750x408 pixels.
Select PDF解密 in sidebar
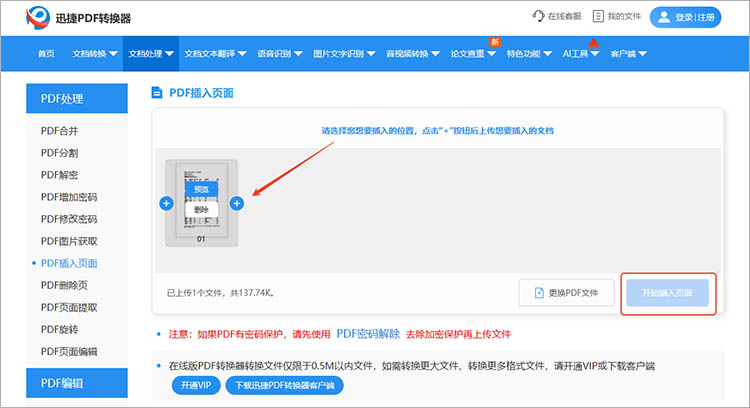click(59, 175)
